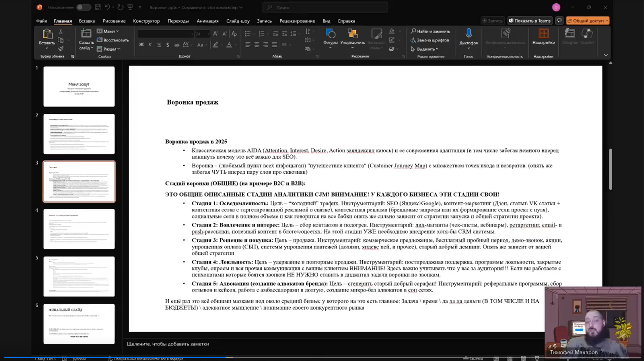Click the font color A swatch
Screen dimensions: 644x361
click(229, 45)
